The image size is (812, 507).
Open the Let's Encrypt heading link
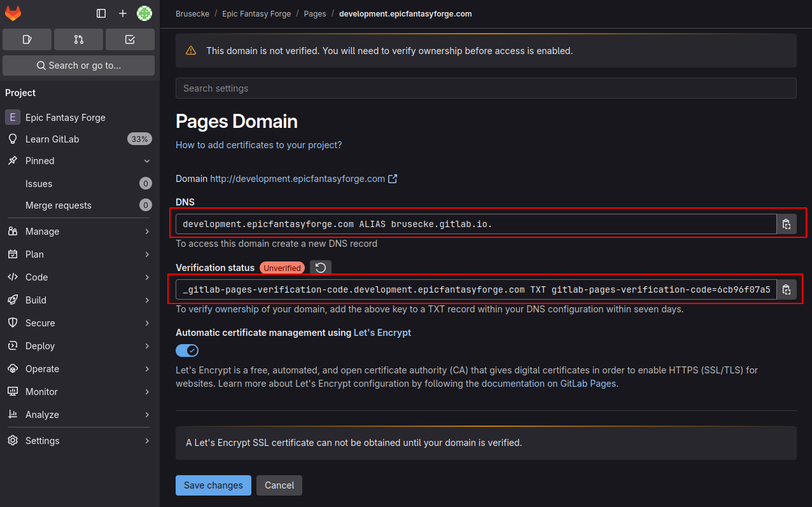pyautogui.click(x=382, y=333)
